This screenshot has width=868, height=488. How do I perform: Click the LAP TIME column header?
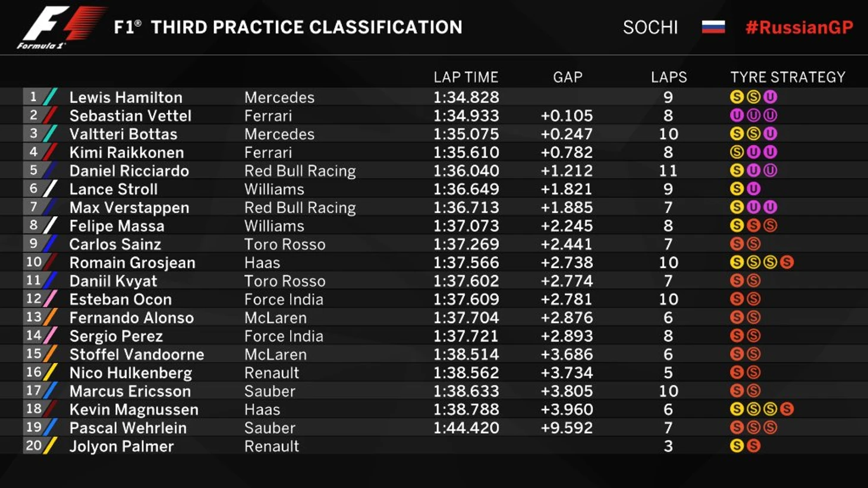pyautogui.click(x=466, y=77)
